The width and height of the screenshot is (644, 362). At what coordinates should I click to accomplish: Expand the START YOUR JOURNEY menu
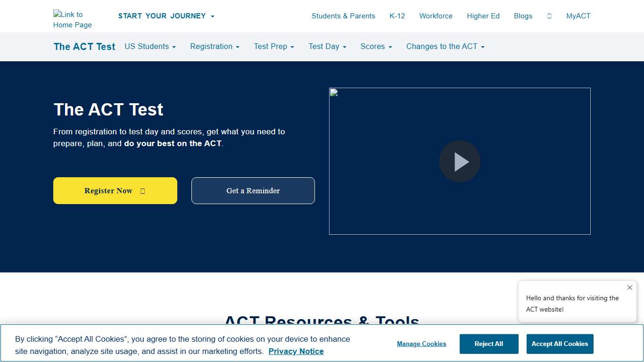[x=166, y=16]
